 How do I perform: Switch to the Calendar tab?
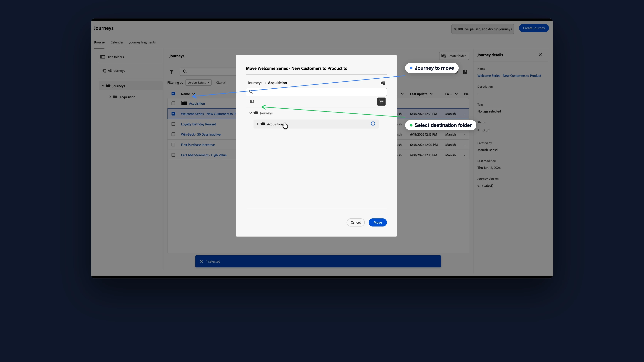[x=117, y=42]
